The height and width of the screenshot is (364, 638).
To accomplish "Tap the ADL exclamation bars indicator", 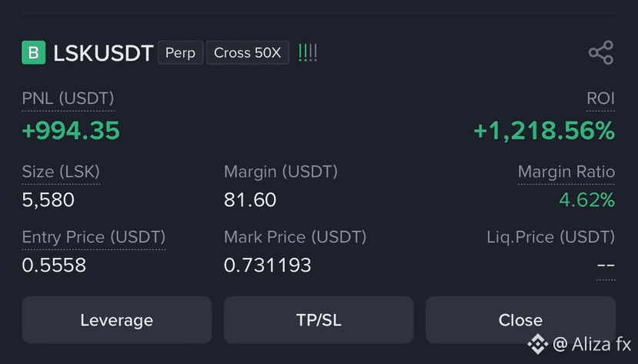I will point(308,53).
